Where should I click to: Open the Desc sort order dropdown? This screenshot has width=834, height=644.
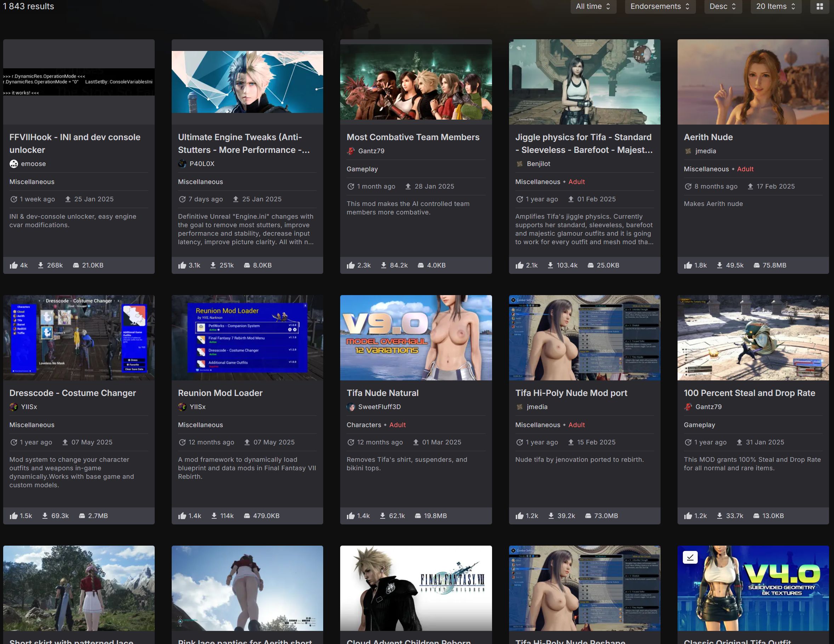[x=723, y=6]
